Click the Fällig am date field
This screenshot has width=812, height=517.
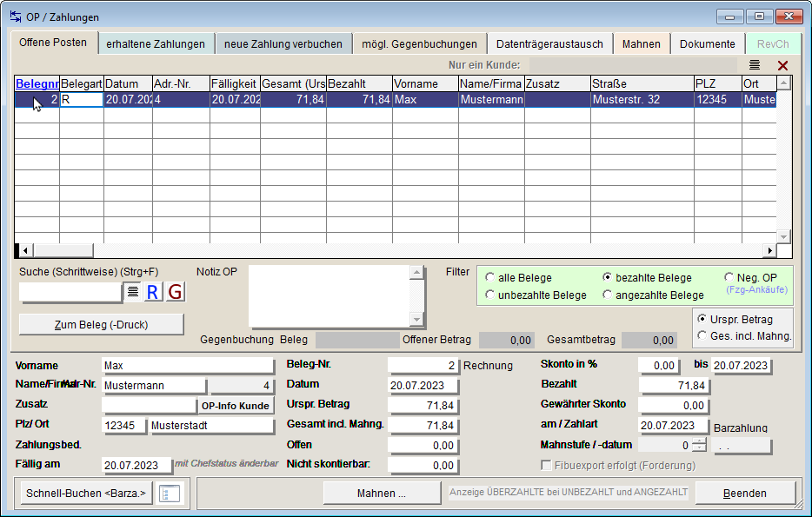[x=136, y=465]
